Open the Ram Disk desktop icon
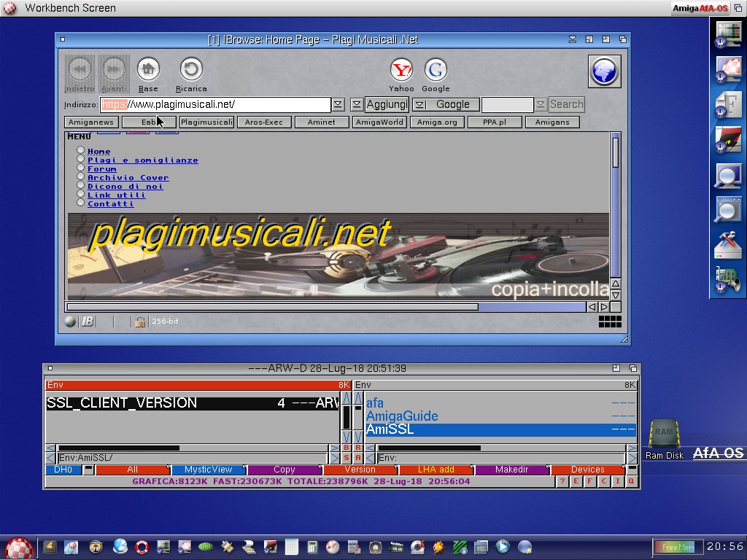This screenshot has height=560, width=747. (x=664, y=435)
